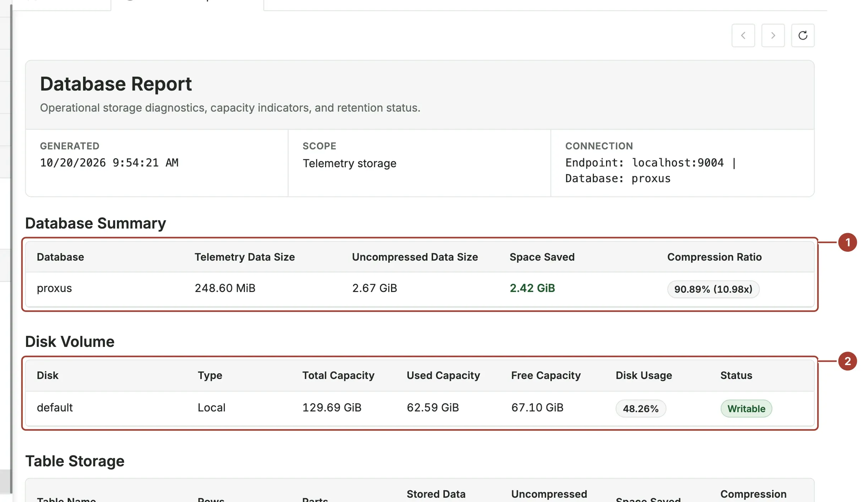Click the Status column header
Viewport: 868px width, 502px height.
coord(736,375)
